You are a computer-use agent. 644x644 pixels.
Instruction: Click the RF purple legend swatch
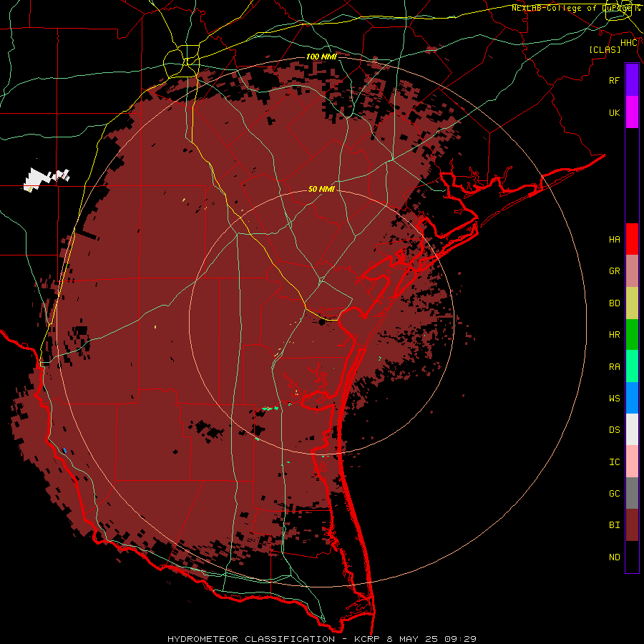632,80
